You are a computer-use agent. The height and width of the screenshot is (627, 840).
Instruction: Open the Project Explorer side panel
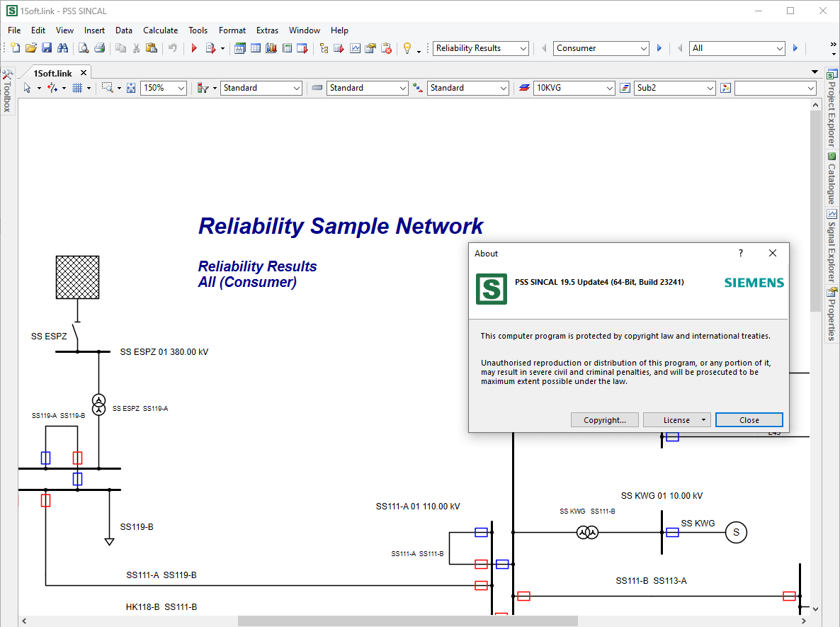pos(832,108)
